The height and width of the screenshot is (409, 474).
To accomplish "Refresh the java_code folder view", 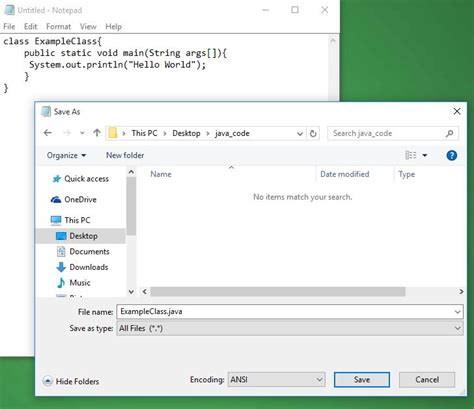I will [x=313, y=134].
